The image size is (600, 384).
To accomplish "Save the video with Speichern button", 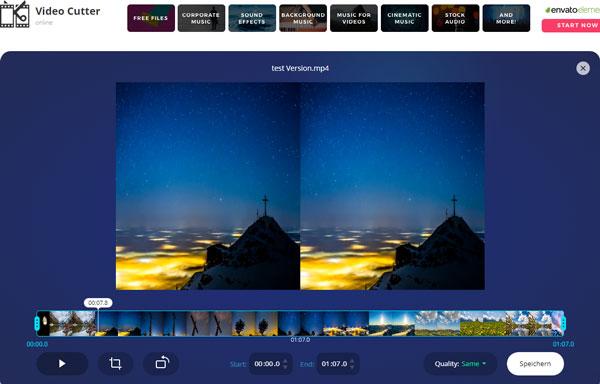I will click(x=535, y=364).
